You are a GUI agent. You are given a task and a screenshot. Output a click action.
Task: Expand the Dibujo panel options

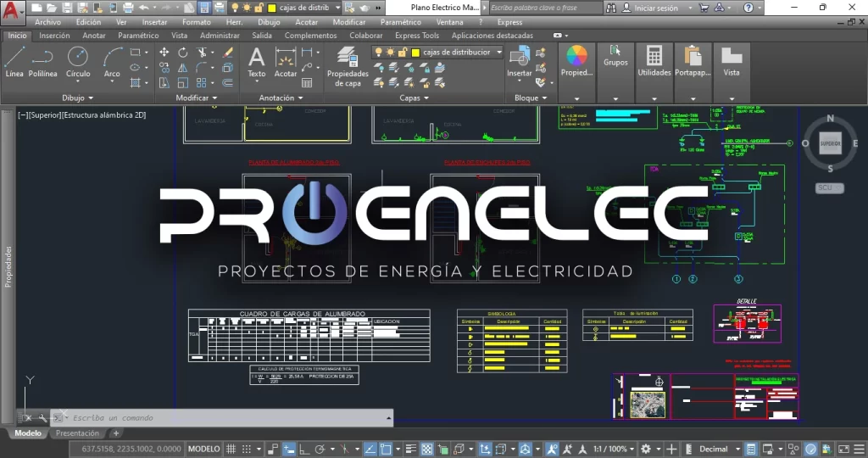point(78,98)
